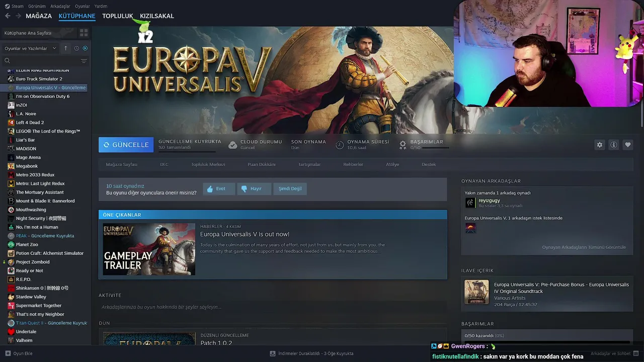Click 'Oynayan Arkadaşların Tümünü Görüntüle'

click(x=584, y=247)
